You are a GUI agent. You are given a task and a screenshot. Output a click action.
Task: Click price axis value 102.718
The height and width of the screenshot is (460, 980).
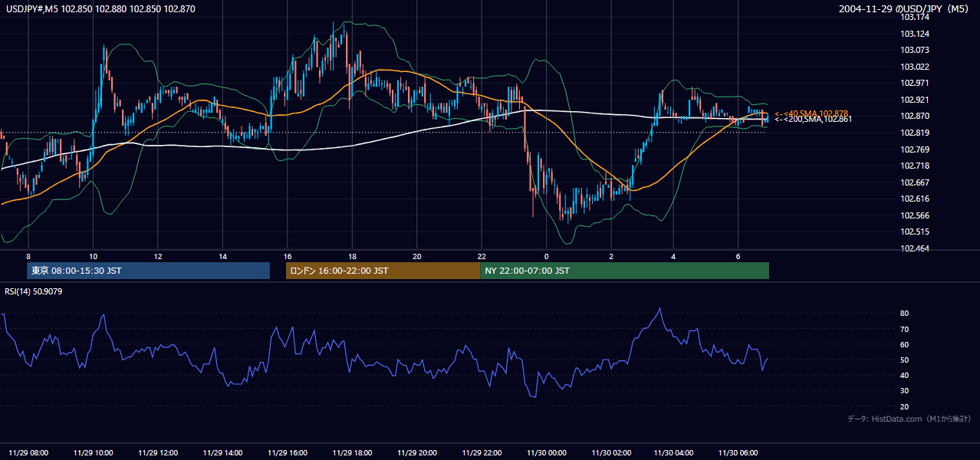[x=914, y=166]
